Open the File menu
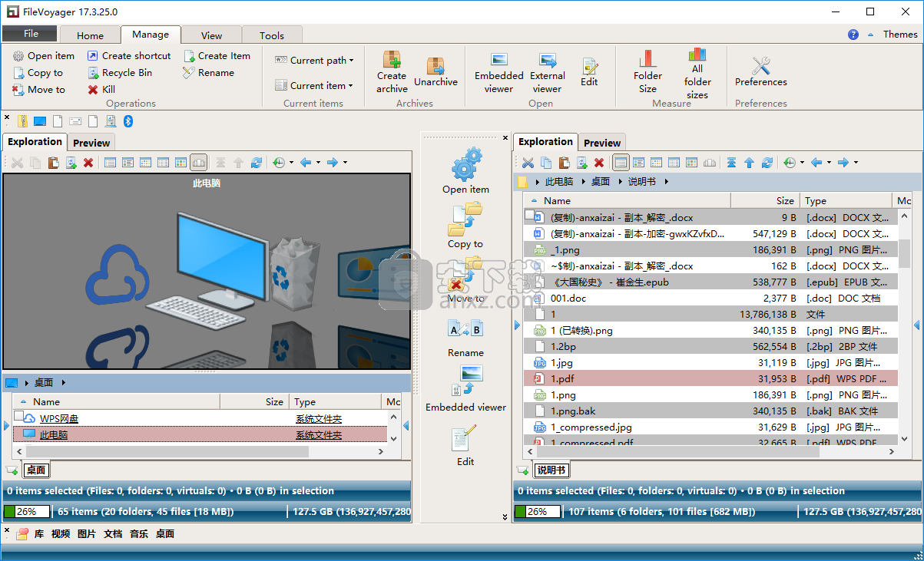The image size is (924, 561). tap(31, 34)
